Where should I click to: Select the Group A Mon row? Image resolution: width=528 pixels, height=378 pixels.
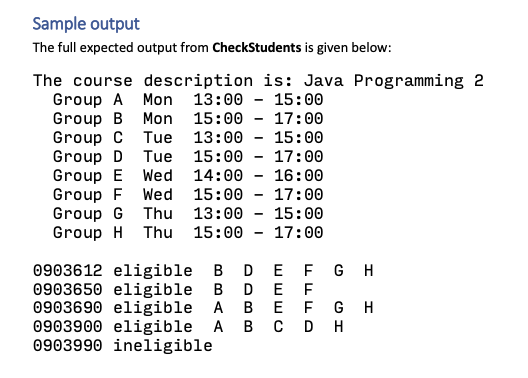coord(188,100)
